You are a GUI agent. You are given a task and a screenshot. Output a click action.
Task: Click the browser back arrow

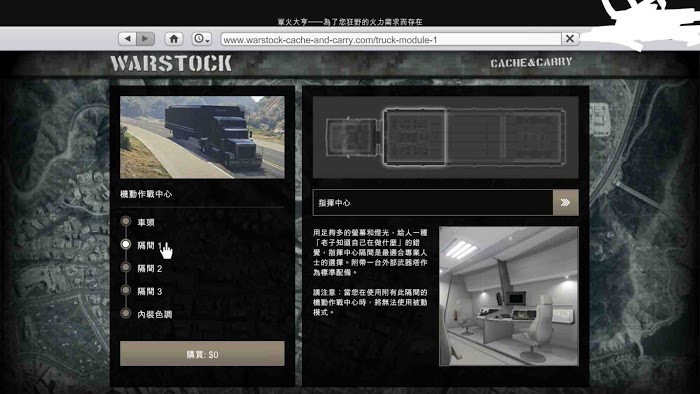[x=128, y=39]
